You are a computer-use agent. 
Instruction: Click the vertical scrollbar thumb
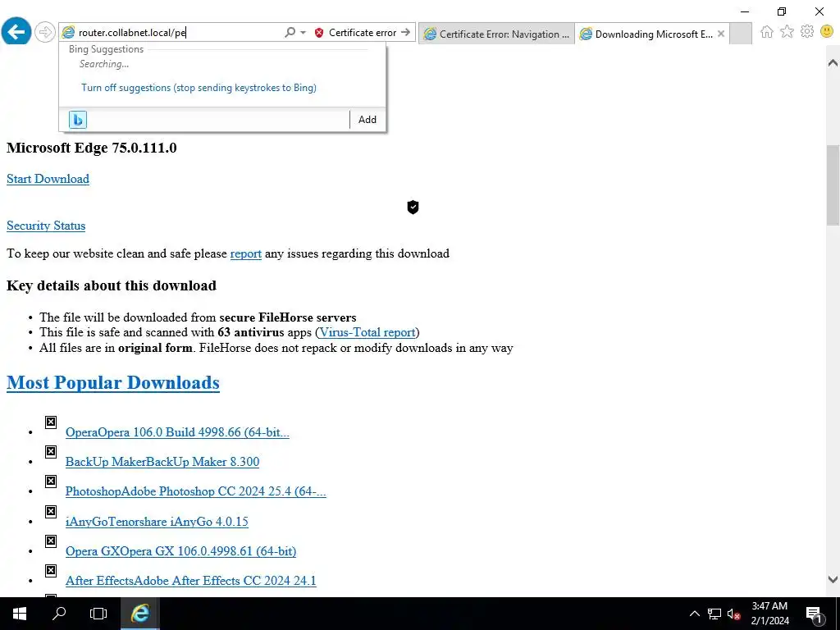click(833, 185)
